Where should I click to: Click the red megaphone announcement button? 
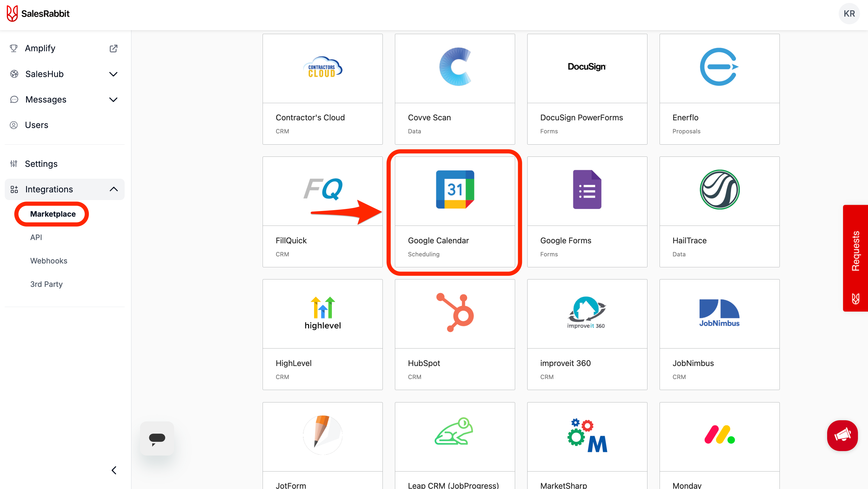pos(842,435)
